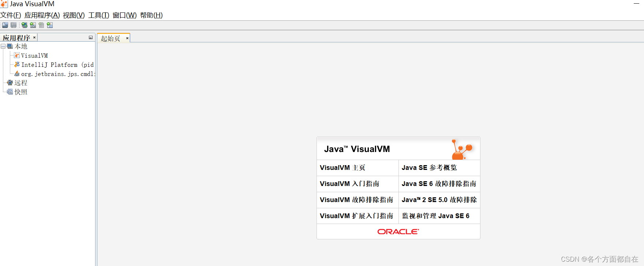Screen dimensions: 644x266
Task: Open the 帮助(H) menu
Action: click(151, 15)
